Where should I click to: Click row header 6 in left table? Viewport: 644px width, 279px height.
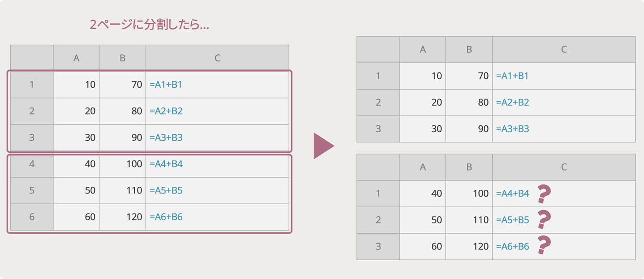pyautogui.click(x=32, y=217)
